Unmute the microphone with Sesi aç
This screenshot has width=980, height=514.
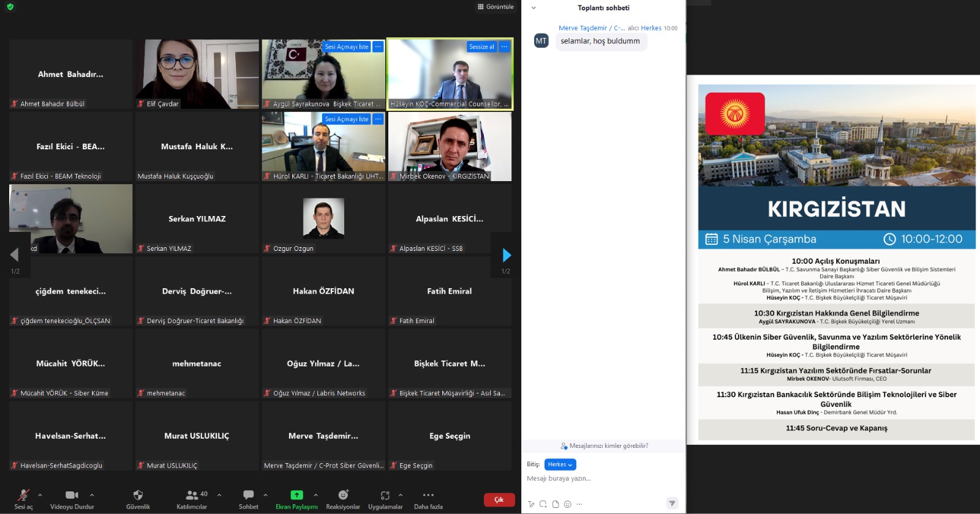click(23, 495)
